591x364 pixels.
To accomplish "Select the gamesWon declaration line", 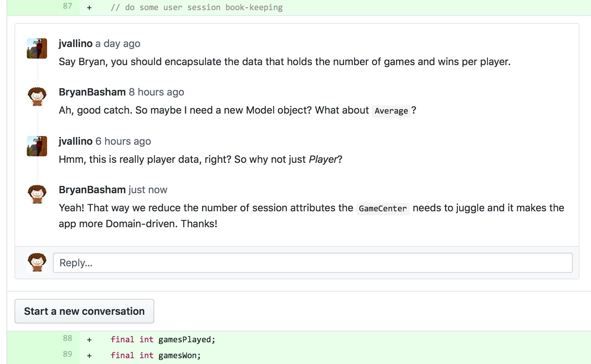I will [156, 355].
